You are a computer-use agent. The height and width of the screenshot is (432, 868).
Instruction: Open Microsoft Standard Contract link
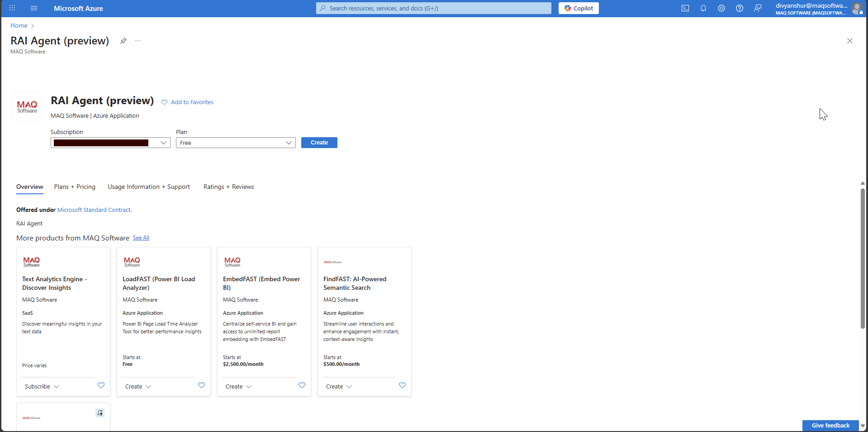94,210
